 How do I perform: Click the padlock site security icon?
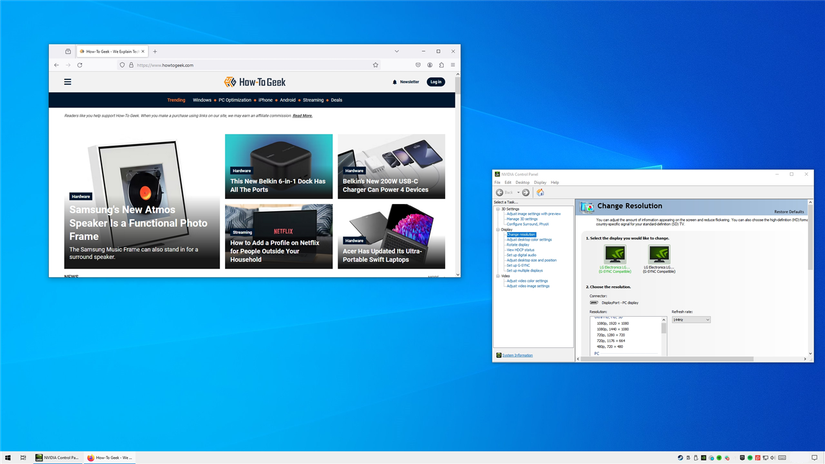pos(131,65)
